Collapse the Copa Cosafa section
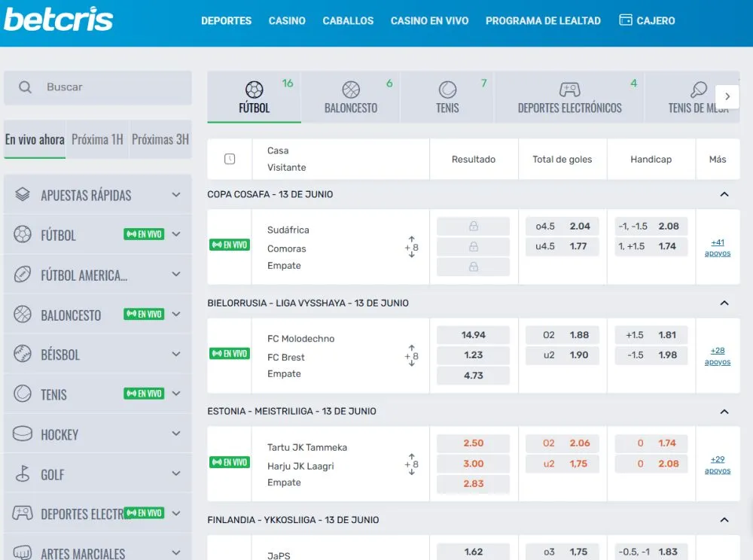 click(724, 194)
